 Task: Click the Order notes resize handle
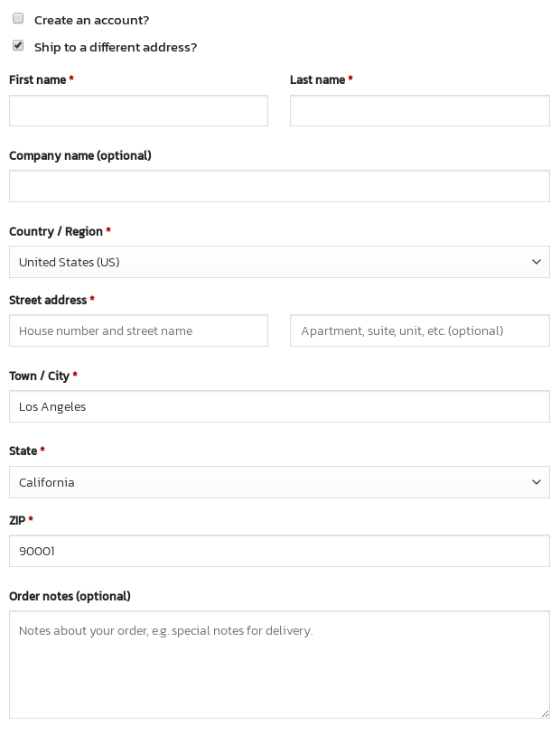pos(545,714)
